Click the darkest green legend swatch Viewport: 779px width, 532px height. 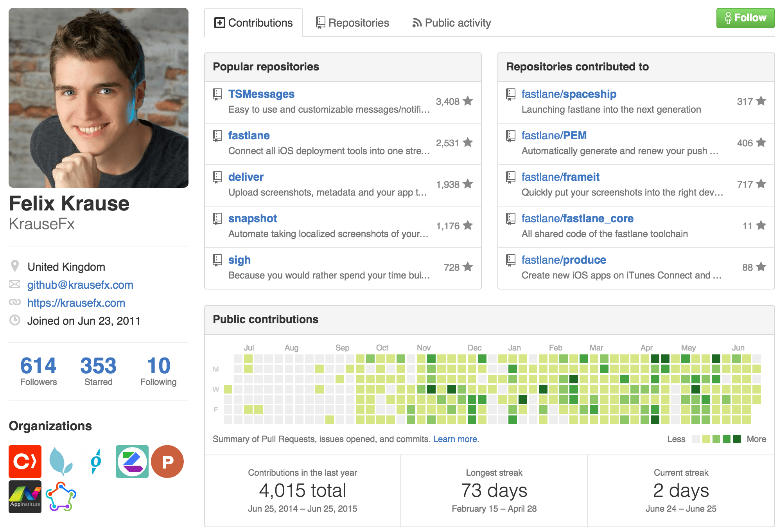(x=737, y=439)
